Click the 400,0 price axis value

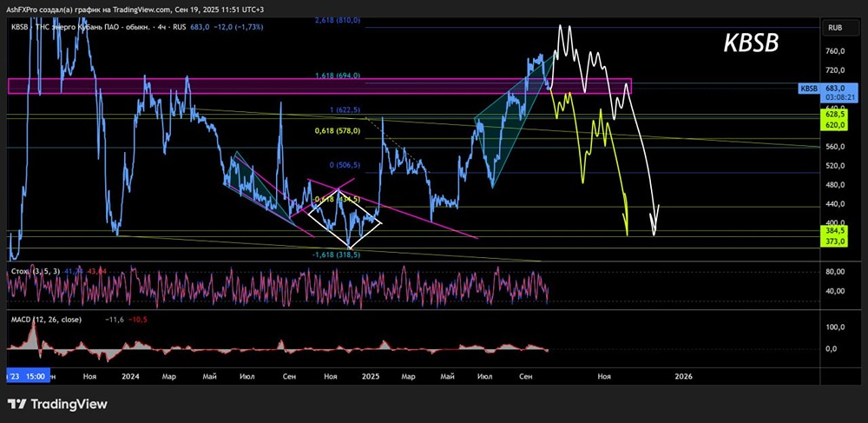coord(834,222)
